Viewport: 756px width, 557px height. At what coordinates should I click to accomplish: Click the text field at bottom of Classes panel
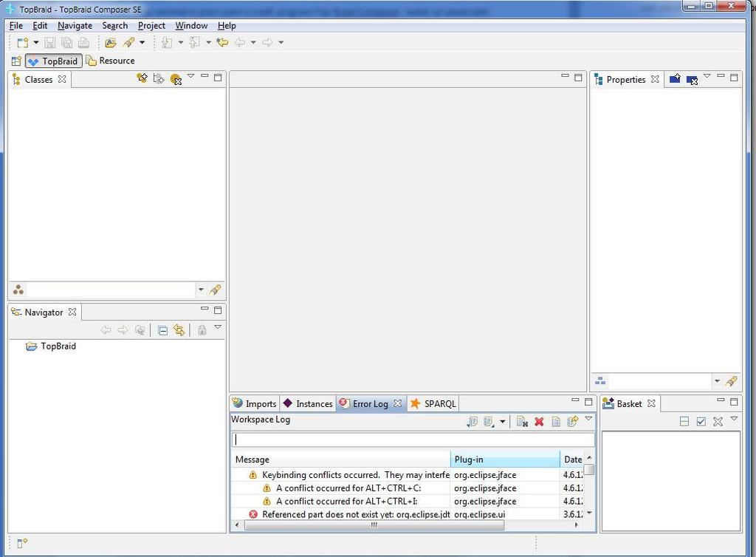point(111,290)
